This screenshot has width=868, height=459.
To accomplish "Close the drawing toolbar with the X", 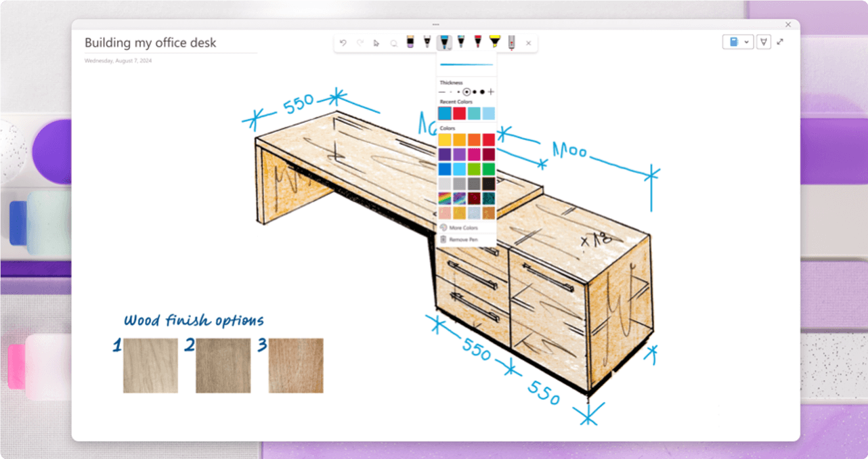I will tap(528, 43).
